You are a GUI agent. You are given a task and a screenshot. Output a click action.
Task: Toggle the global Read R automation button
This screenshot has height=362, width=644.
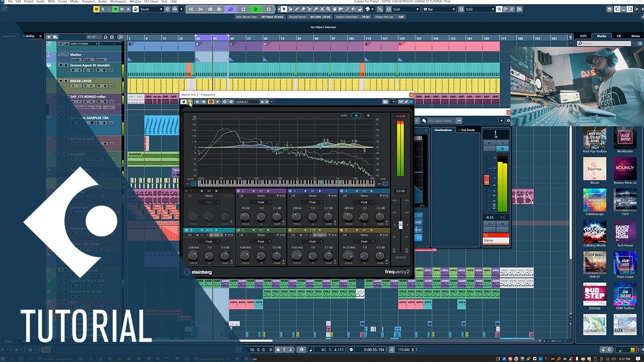click(116, 9)
